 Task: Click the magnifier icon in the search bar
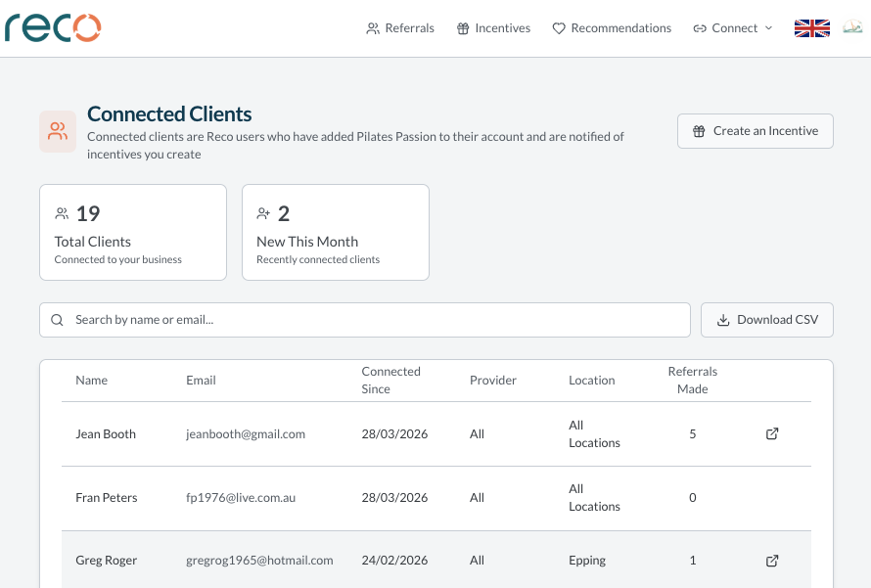point(57,319)
